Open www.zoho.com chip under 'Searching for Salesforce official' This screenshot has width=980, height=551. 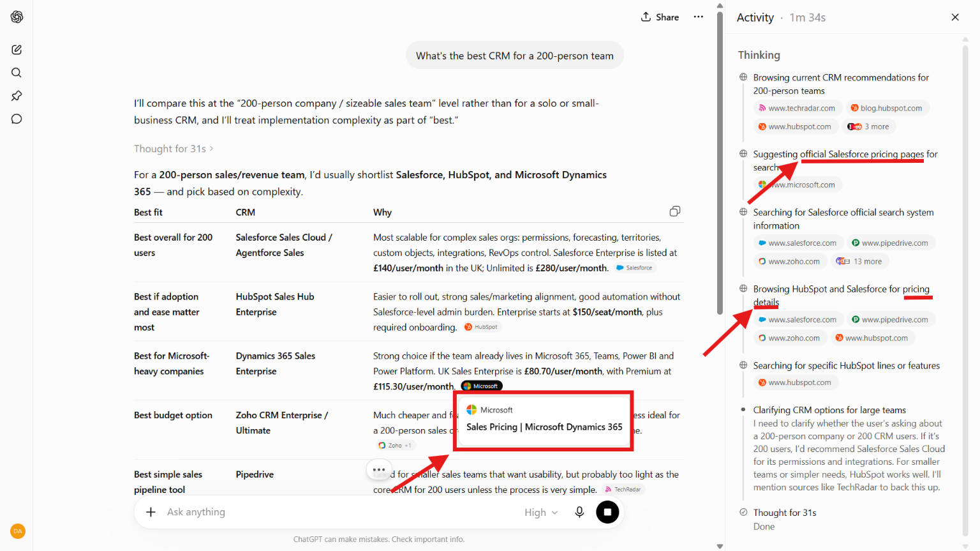tap(789, 262)
